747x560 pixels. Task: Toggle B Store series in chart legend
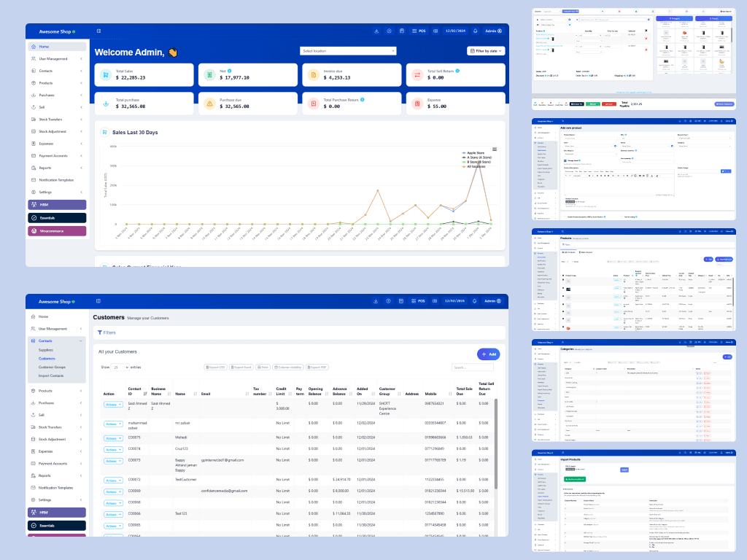pos(476,162)
